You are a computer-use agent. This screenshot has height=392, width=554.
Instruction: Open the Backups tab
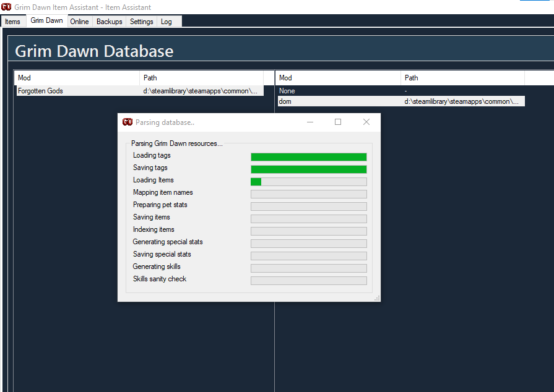(x=109, y=22)
